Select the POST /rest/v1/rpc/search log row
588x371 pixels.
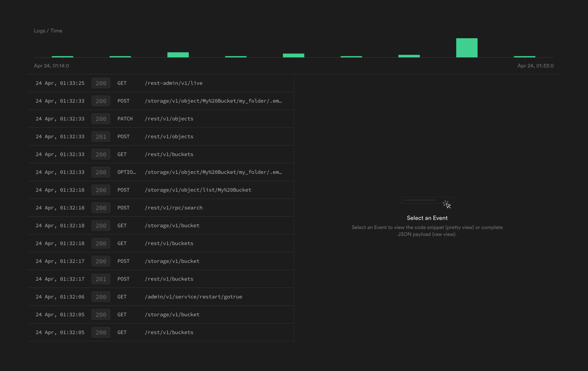tap(162, 207)
